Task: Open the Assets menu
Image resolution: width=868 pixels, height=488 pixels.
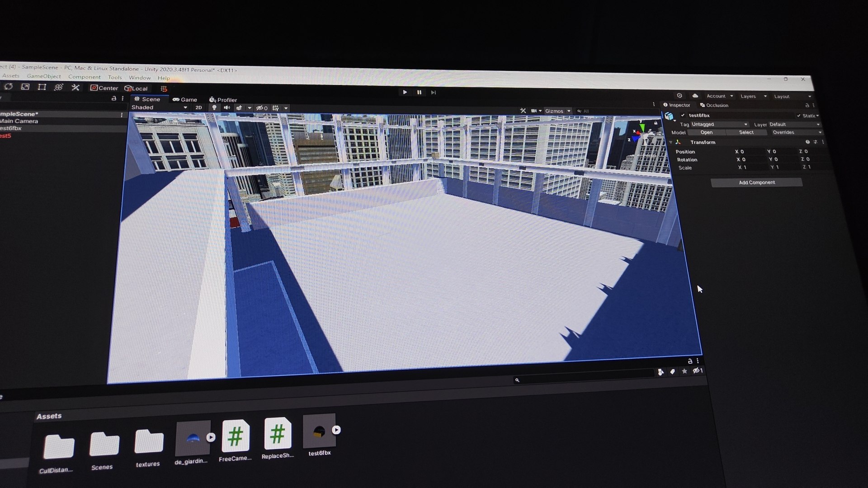Action: click(11, 76)
